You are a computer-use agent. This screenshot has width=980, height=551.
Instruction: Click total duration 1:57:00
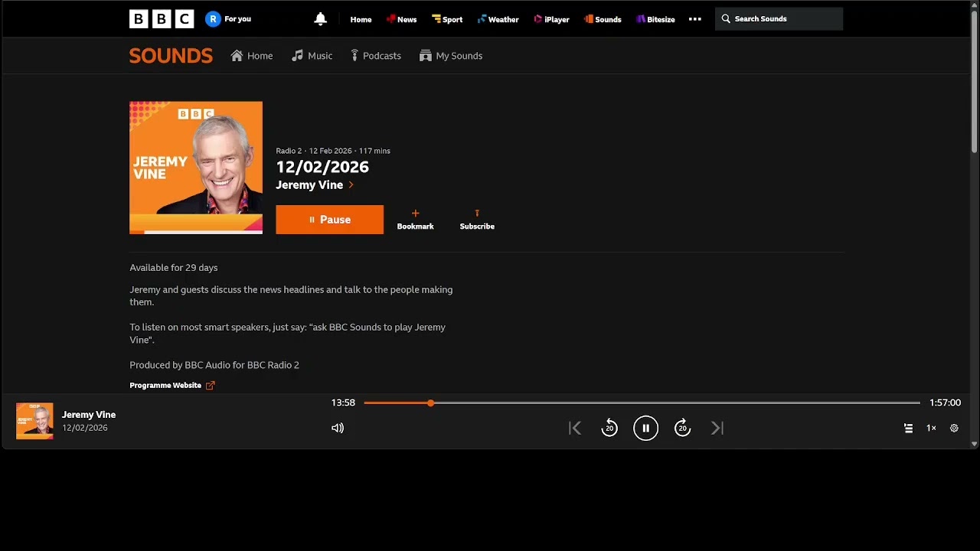pyautogui.click(x=945, y=403)
